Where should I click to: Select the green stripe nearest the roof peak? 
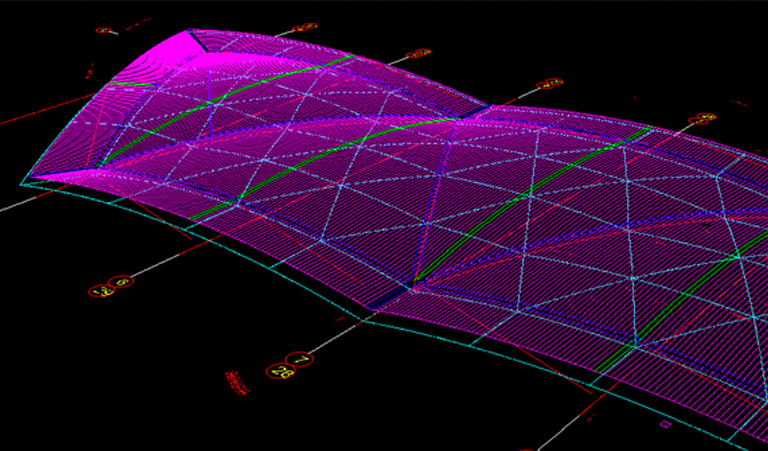pyautogui.click(x=250, y=87)
